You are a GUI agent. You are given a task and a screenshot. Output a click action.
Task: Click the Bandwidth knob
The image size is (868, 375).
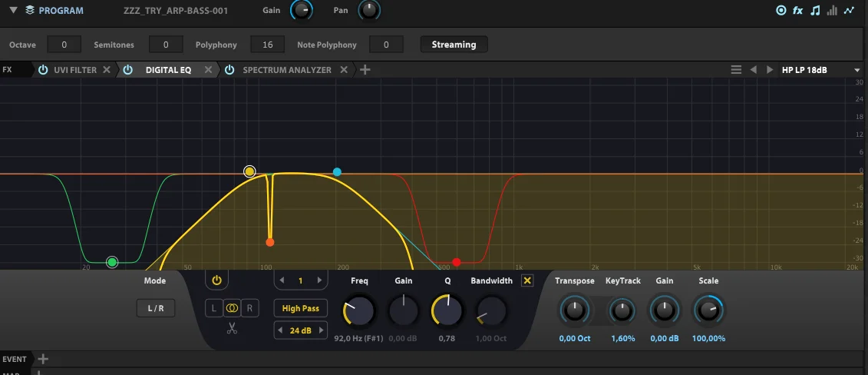491,310
